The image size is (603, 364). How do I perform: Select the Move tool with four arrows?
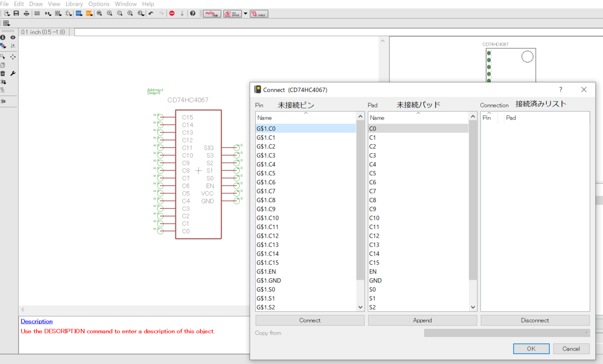pyautogui.click(x=13, y=57)
